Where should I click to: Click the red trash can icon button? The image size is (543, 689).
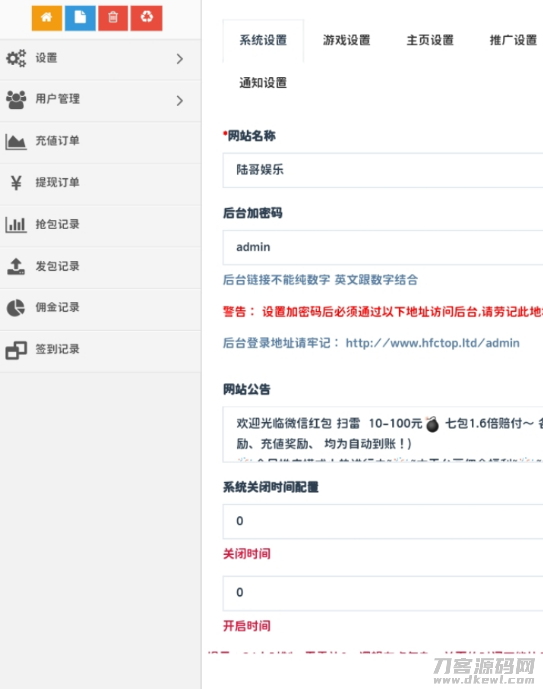pyautogui.click(x=113, y=18)
